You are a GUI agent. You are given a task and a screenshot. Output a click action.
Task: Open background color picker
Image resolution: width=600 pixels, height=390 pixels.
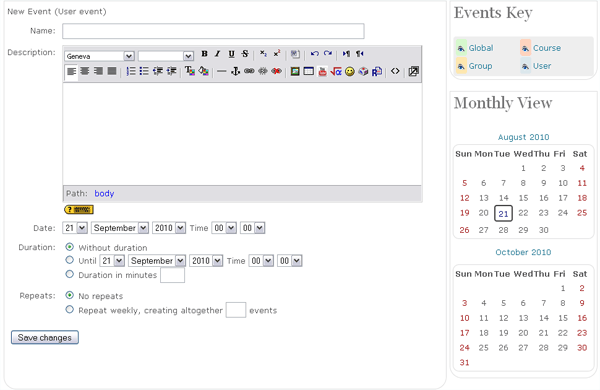[x=203, y=72]
